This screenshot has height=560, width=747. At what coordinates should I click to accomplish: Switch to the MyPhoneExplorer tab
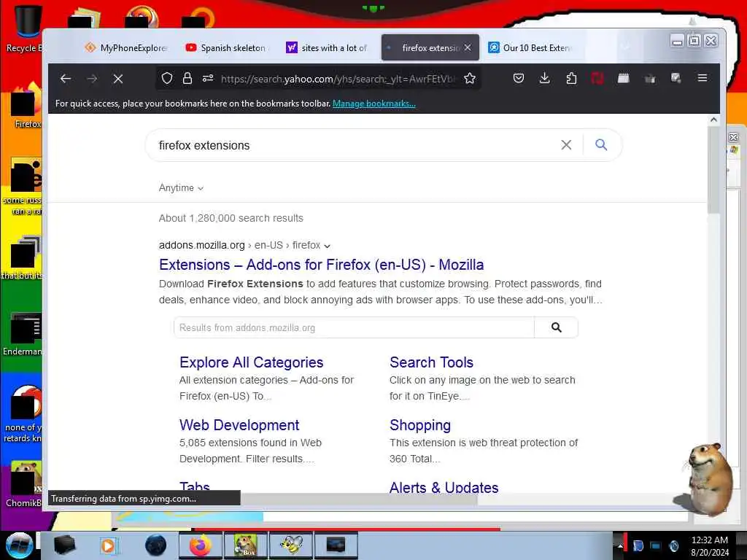pyautogui.click(x=125, y=47)
